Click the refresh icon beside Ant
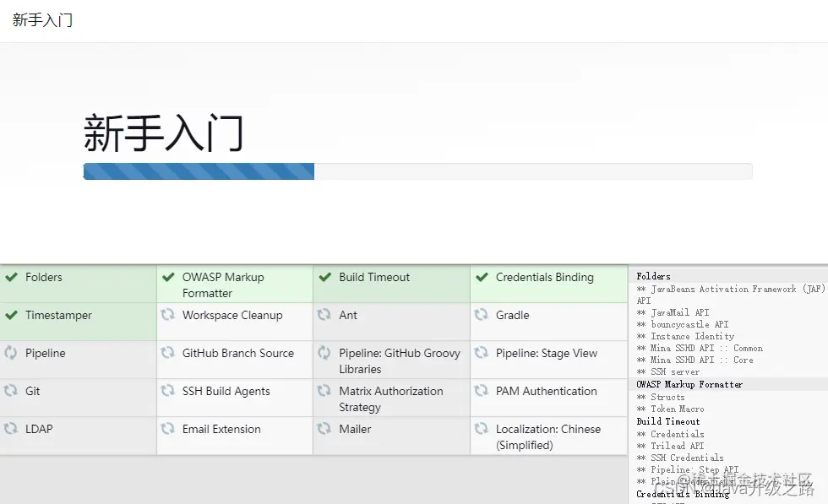The width and height of the screenshot is (828, 504). tap(324, 315)
